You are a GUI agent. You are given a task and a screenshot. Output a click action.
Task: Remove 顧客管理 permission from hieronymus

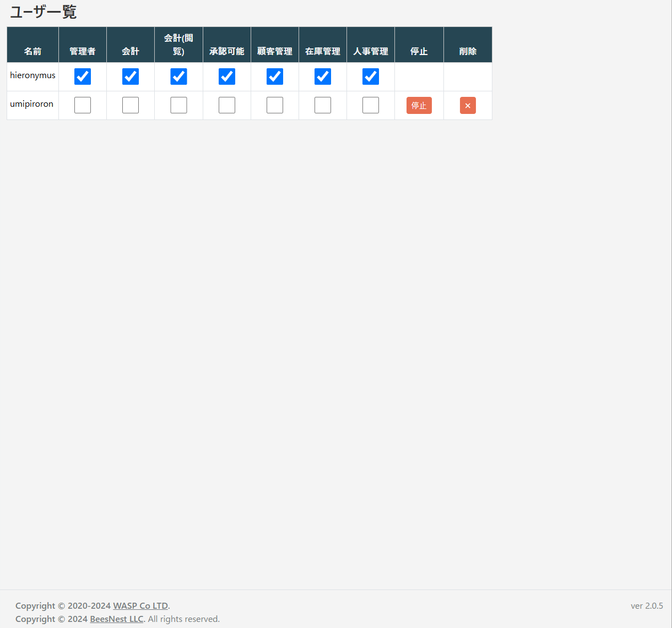pyautogui.click(x=275, y=77)
